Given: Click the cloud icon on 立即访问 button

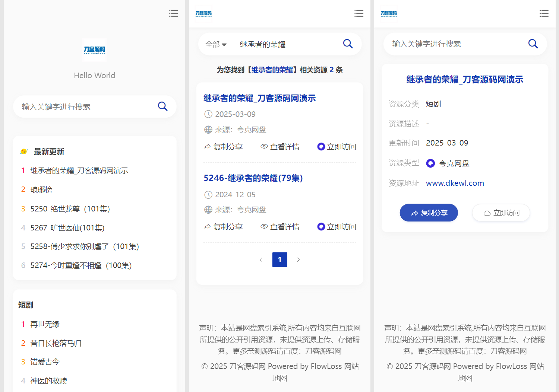Looking at the screenshot, I should tap(487, 213).
